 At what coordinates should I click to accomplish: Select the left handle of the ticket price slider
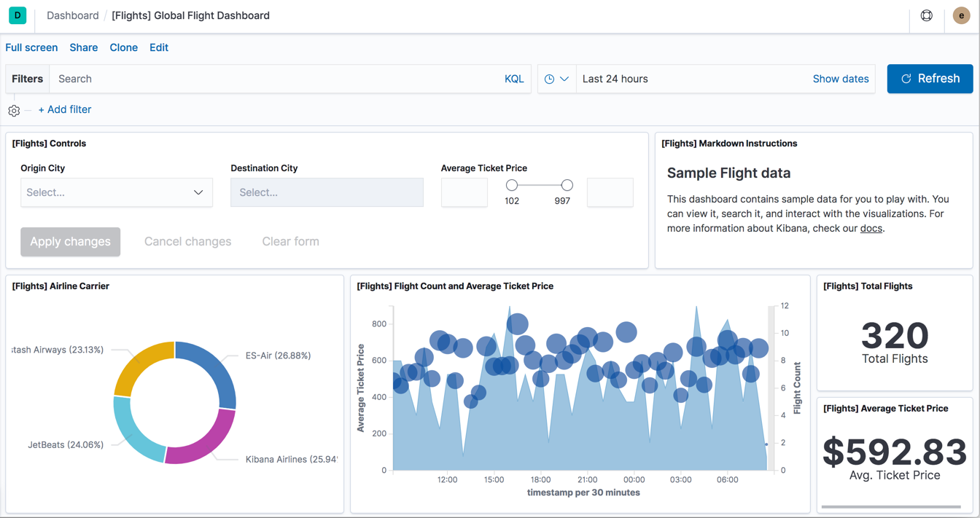[x=512, y=185]
